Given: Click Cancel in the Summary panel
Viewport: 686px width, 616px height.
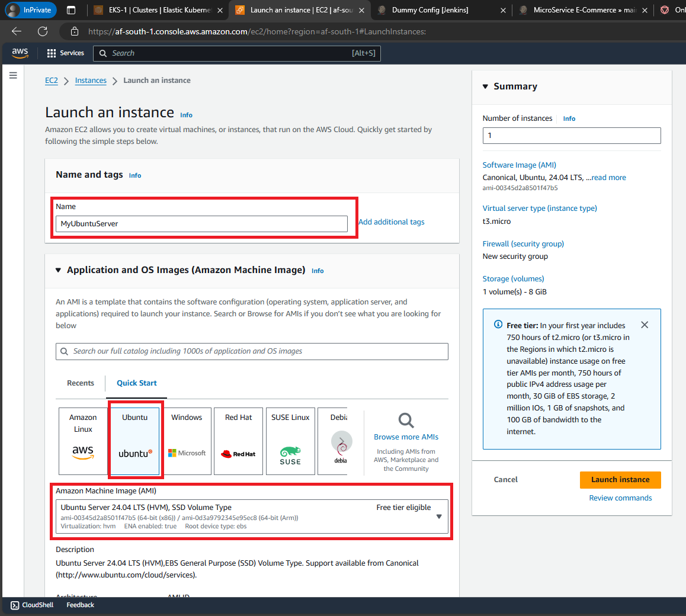Looking at the screenshot, I should click(x=505, y=480).
